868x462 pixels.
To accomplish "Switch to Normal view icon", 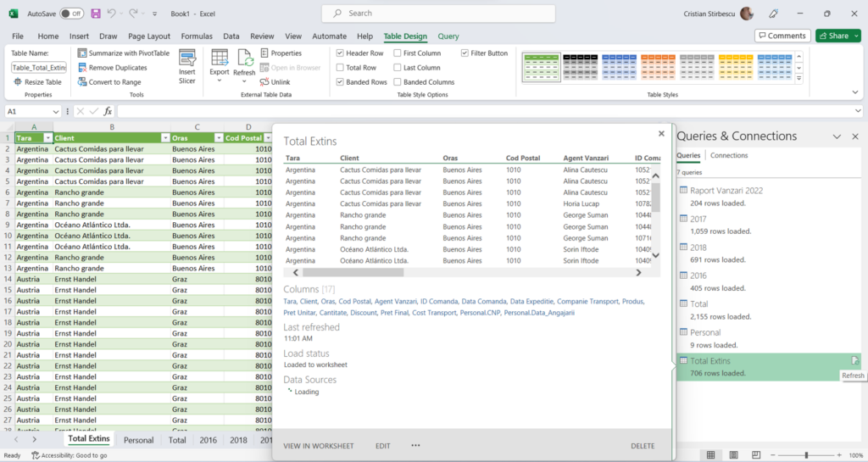I will click(x=711, y=455).
